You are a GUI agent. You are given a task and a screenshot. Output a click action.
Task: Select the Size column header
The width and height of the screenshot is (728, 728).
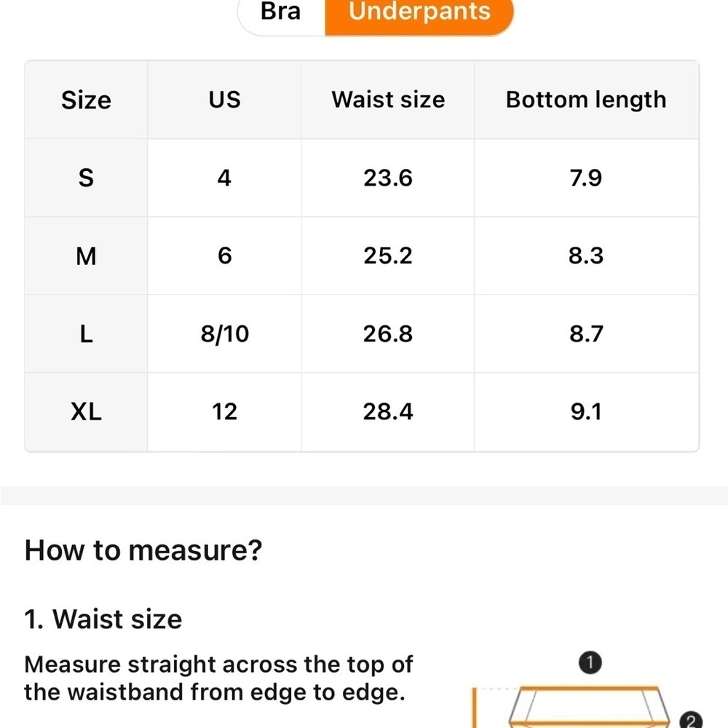pos(87,100)
